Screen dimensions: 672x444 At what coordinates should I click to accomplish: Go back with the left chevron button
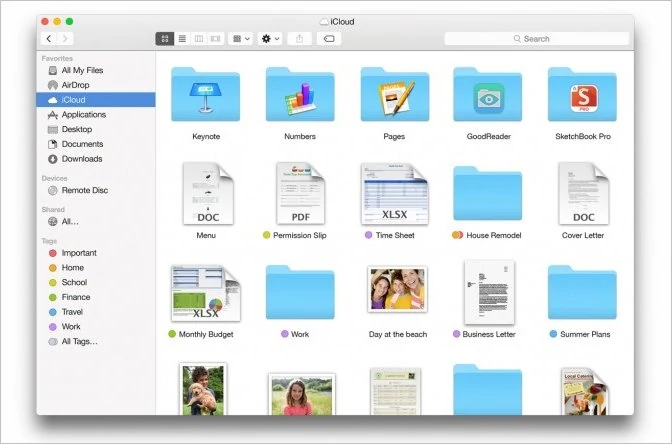(49, 39)
